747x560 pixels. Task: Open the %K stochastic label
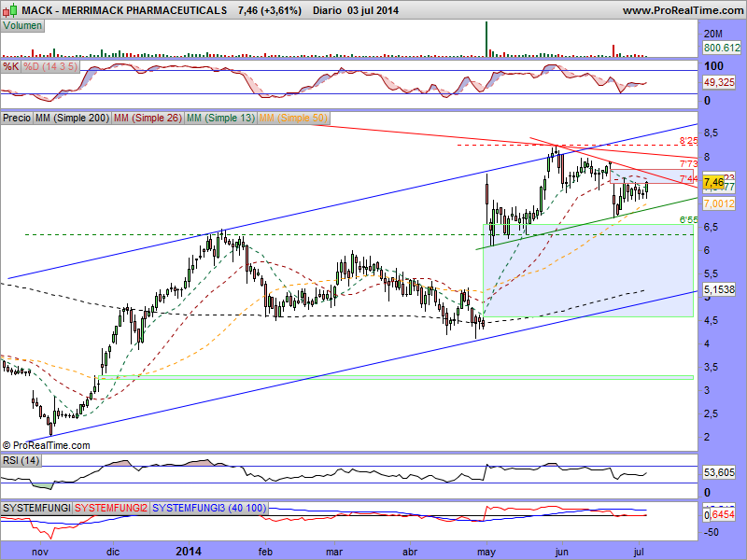coord(10,66)
